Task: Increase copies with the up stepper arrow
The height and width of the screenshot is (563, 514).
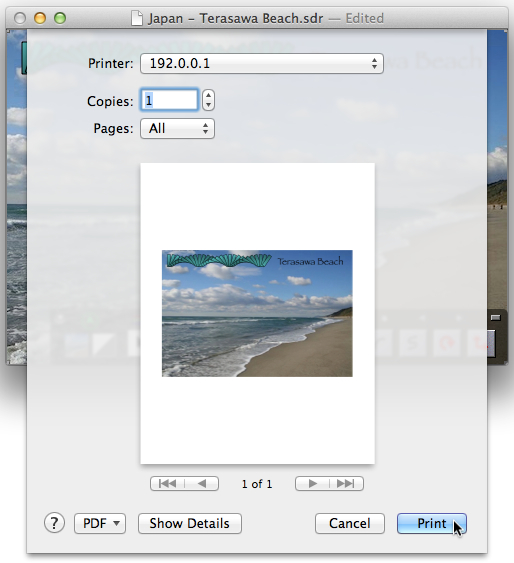Action: (x=209, y=95)
